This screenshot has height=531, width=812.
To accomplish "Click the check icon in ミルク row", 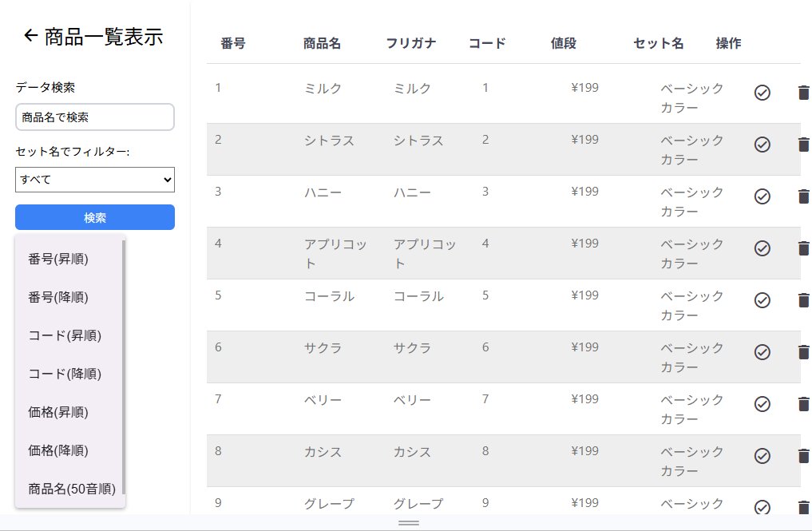I will click(762, 93).
